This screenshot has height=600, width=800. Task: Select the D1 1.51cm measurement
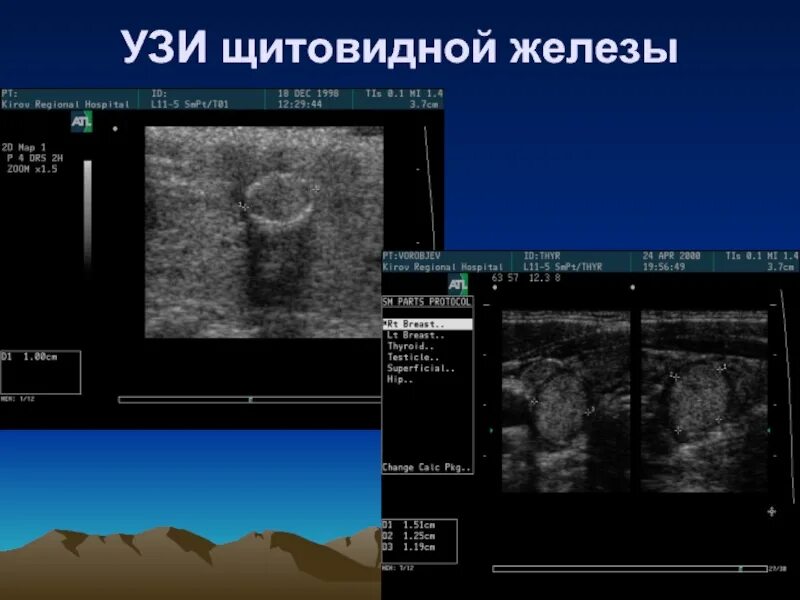pyautogui.click(x=409, y=525)
